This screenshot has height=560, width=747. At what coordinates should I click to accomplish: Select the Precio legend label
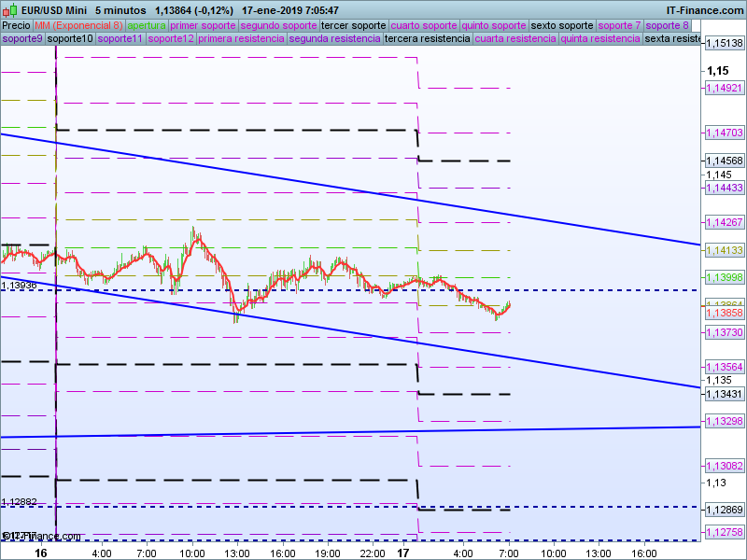tap(16, 25)
